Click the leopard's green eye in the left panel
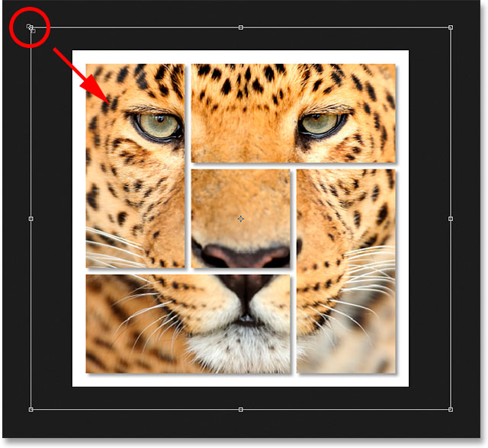Image resolution: width=488 pixels, height=448 pixels. 159,126
